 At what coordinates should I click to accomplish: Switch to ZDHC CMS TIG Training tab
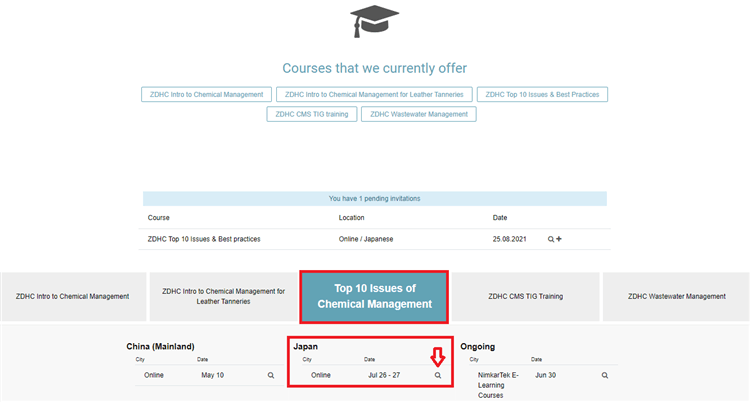coord(526,297)
